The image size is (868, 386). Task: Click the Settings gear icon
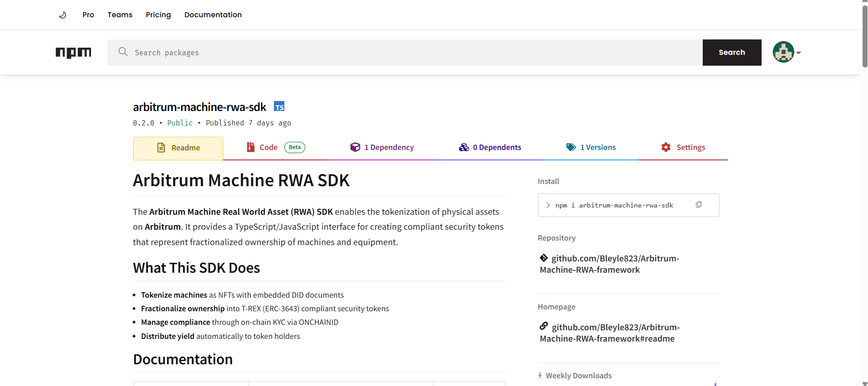[x=666, y=147]
